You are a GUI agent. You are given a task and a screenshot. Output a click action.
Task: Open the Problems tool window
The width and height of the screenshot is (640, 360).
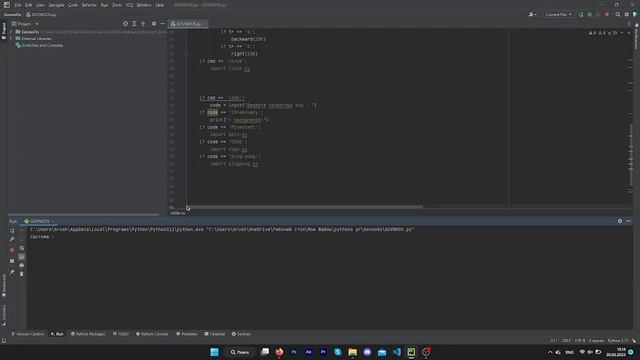click(187, 334)
